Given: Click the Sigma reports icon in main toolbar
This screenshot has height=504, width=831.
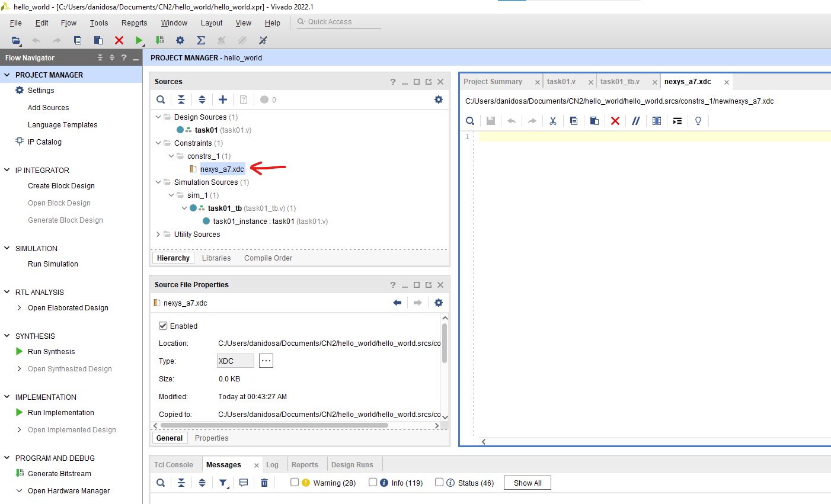Looking at the screenshot, I should click(201, 40).
